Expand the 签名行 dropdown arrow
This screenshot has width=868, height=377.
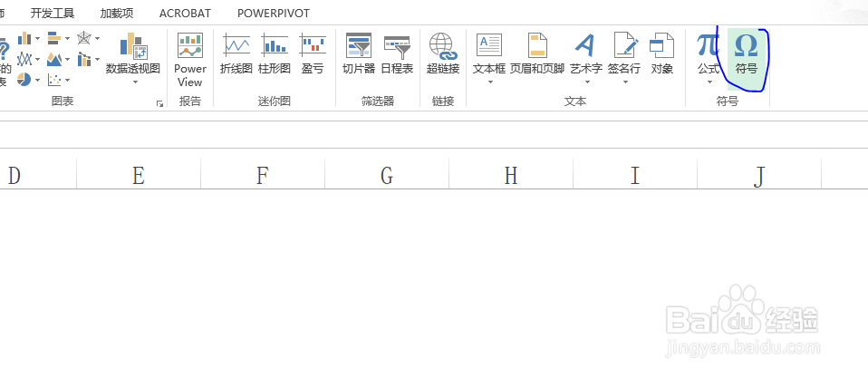point(625,82)
